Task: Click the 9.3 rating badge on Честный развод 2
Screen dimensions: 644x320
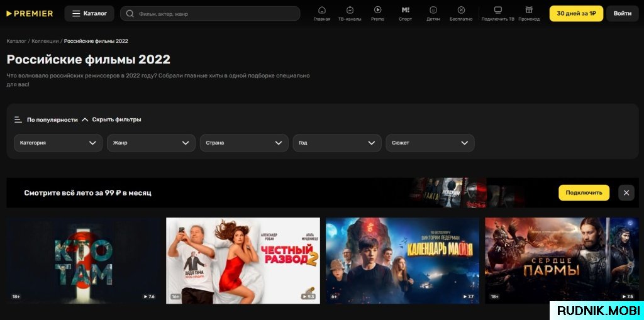Action: pos(308,296)
